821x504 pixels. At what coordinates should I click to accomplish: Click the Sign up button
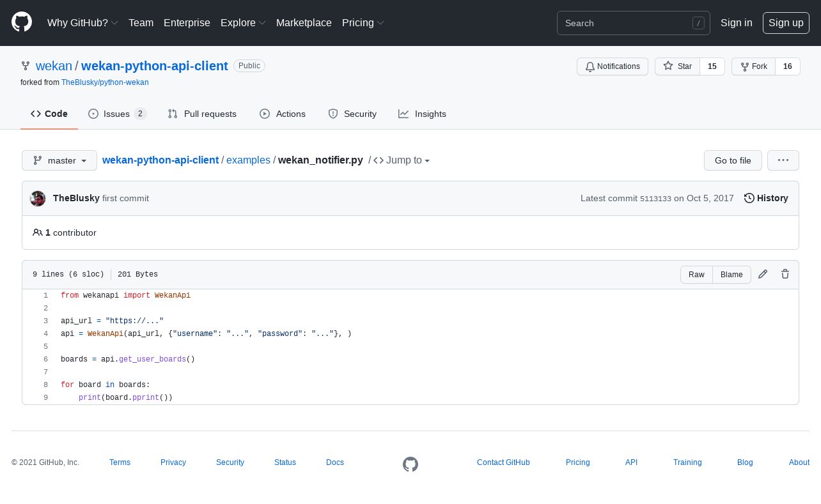[786, 23]
